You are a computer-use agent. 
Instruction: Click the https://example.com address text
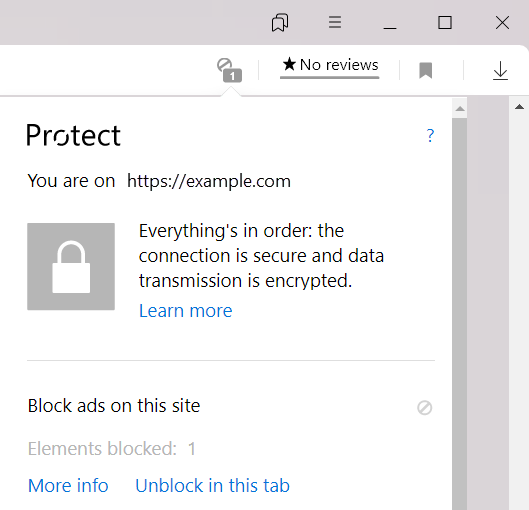pos(209,181)
